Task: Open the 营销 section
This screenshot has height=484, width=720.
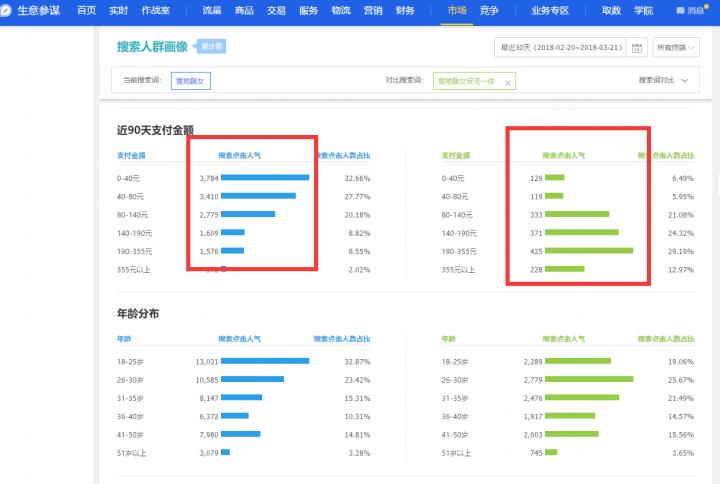Action: 373,10
